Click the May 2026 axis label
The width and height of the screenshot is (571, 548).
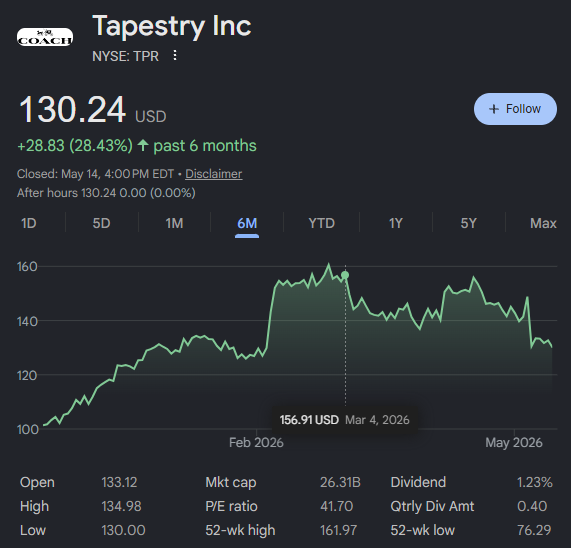click(514, 442)
